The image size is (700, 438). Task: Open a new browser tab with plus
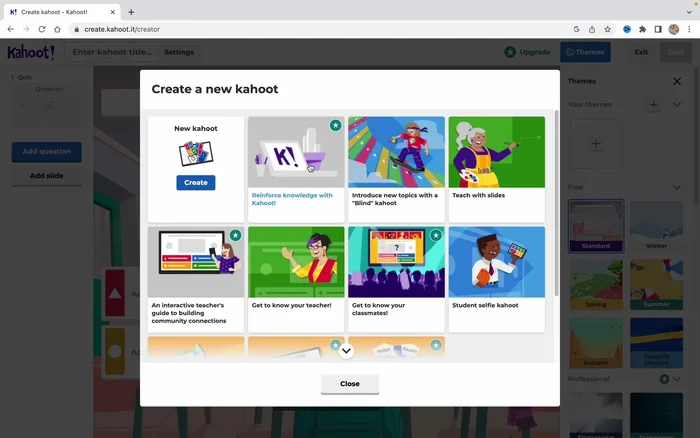coord(131,11)
